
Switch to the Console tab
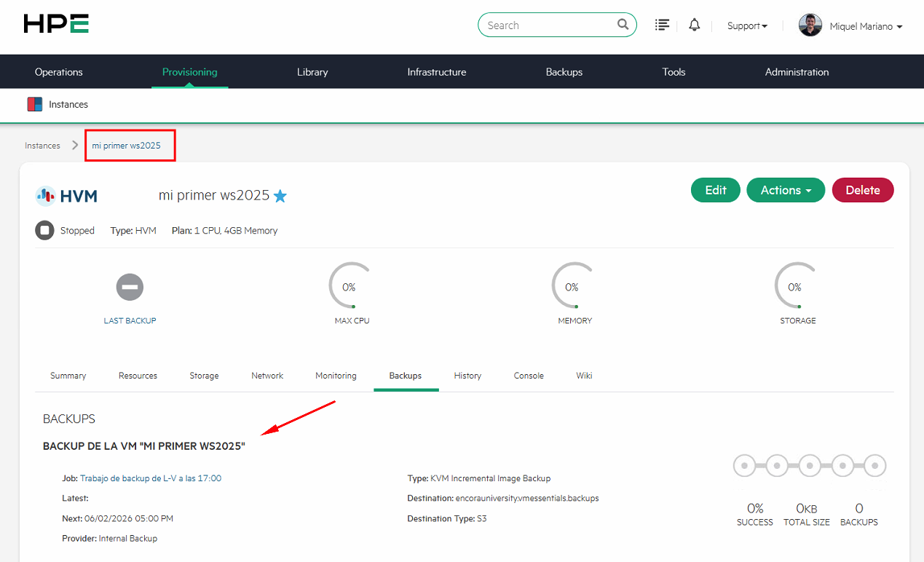click(x=529, y=376)
